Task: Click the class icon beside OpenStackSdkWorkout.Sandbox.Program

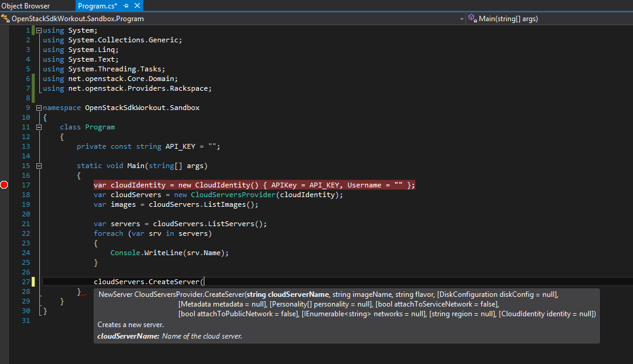Action: [x=5, y=19]
